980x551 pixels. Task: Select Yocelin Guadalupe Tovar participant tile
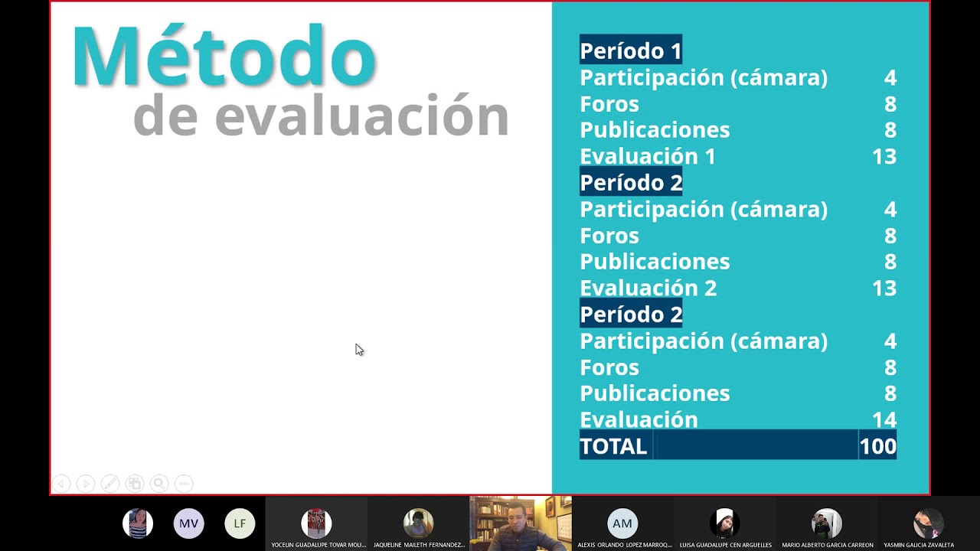[316, 523]
